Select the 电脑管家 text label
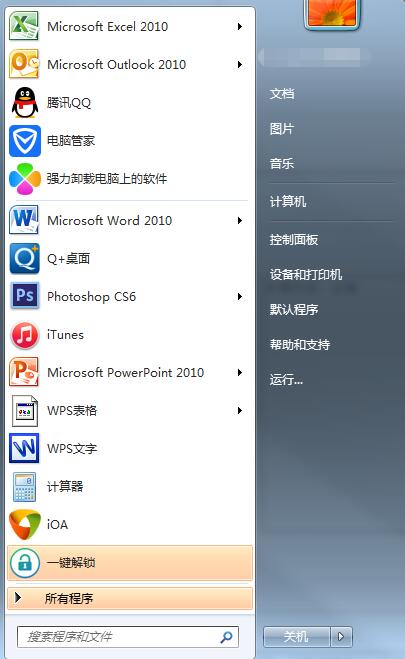 pyautogui.click(x=71, y=140)
